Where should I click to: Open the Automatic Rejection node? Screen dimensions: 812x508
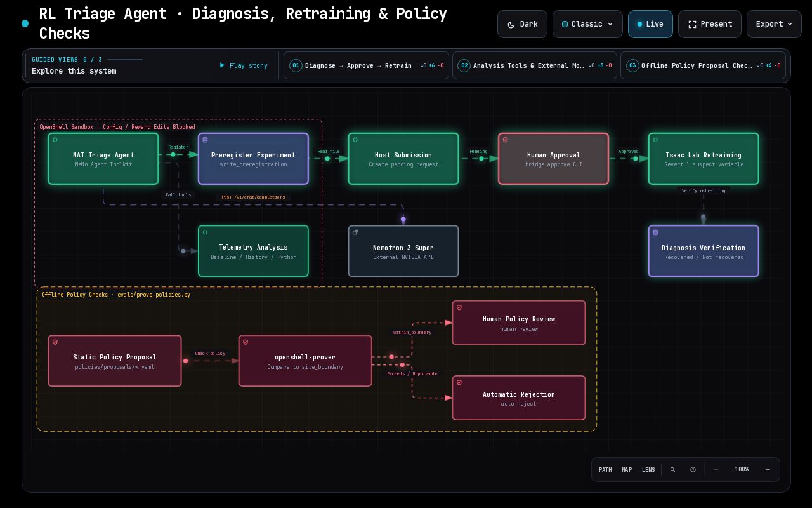click(519, 398)
